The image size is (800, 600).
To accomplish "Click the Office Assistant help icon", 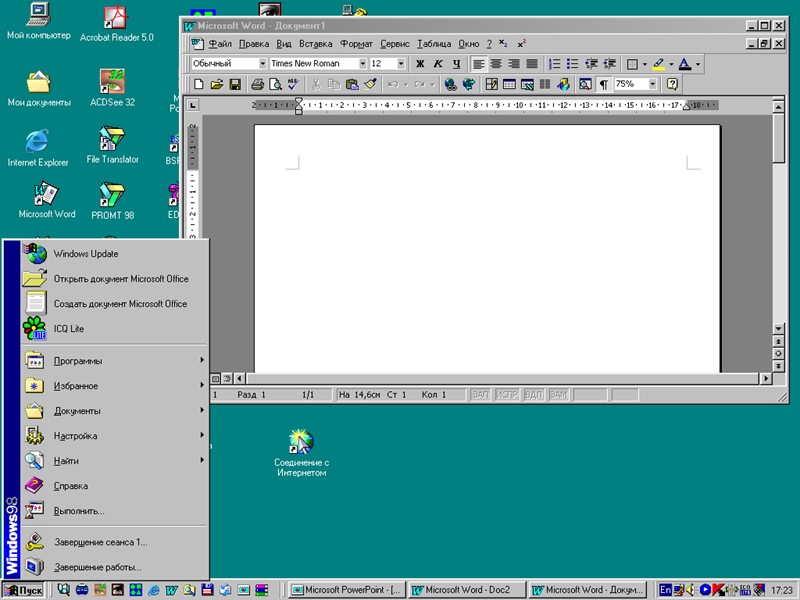I will pyautogui.click(x=672, y=84).
